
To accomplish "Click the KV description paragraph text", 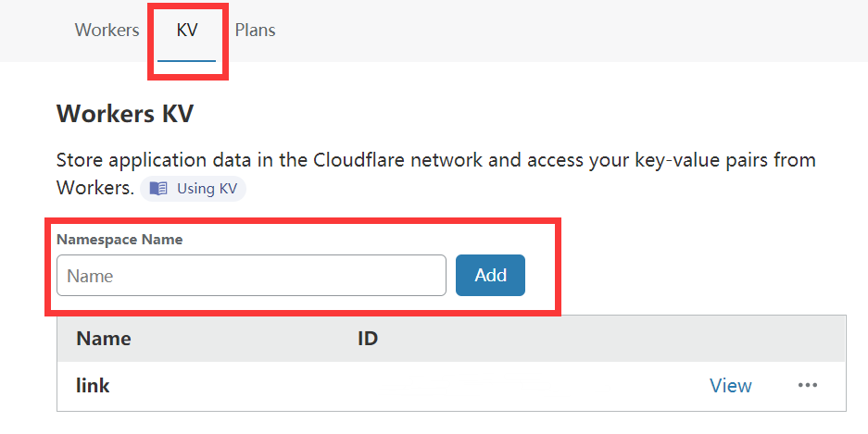I will 436,174.
